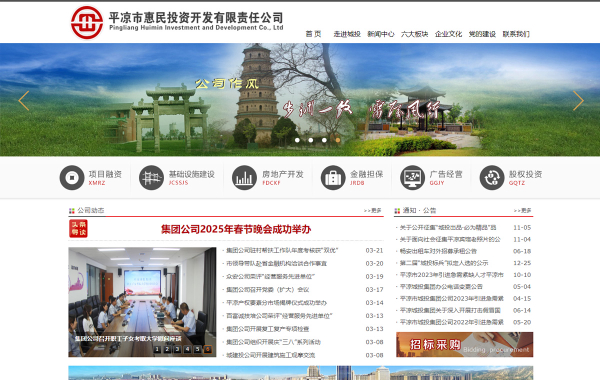Click the news photo caption text
This screenshot has width=600, height=380.
[x=128, y=338]
